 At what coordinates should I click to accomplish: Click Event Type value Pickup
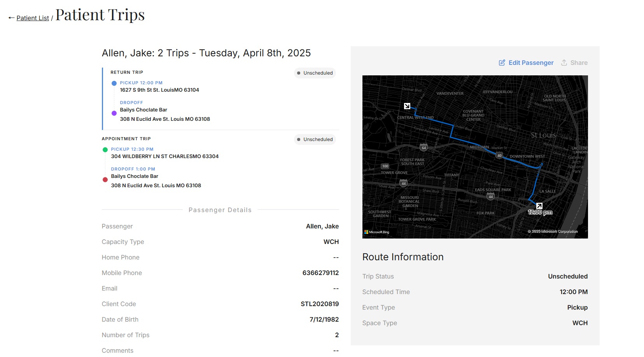(x=577, y=307)
